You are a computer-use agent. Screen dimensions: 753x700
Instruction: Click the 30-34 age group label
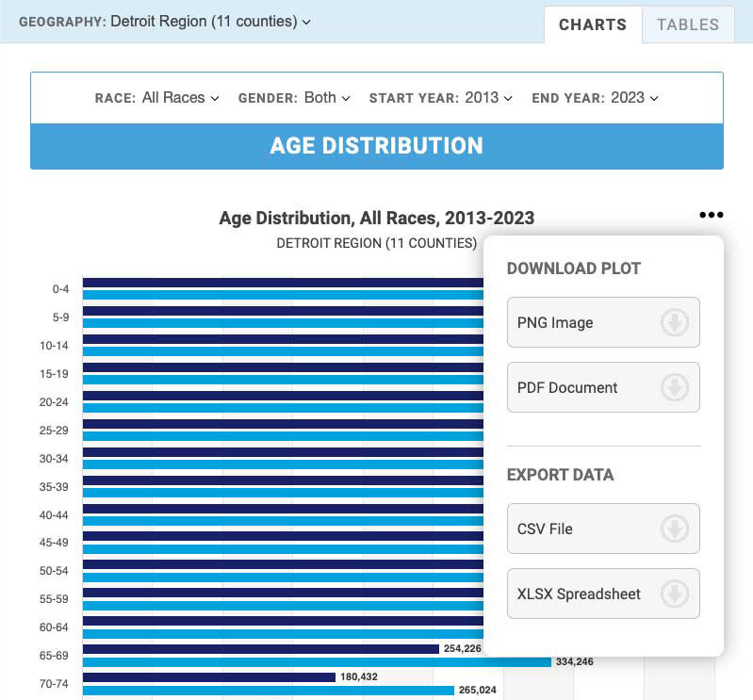(x=54, y=459)
